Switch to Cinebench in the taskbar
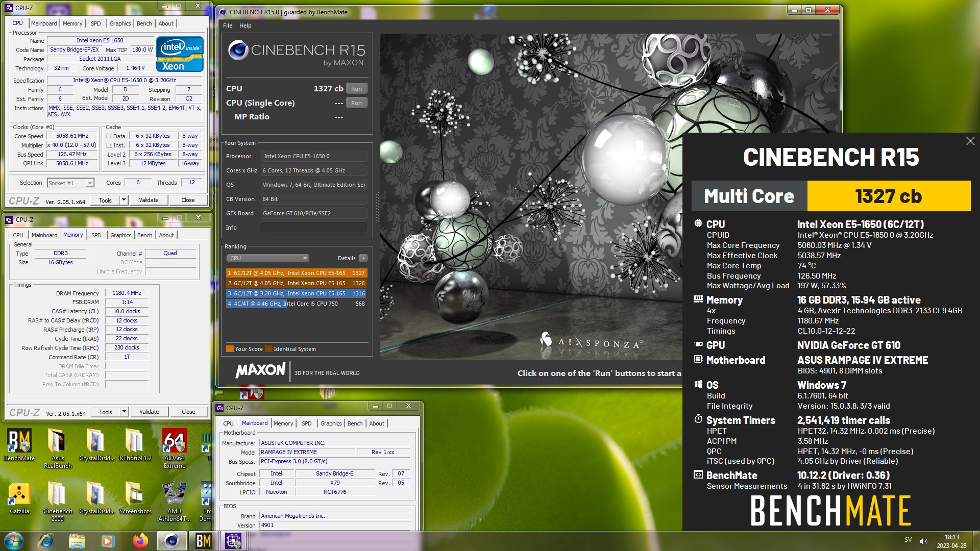 171,541
